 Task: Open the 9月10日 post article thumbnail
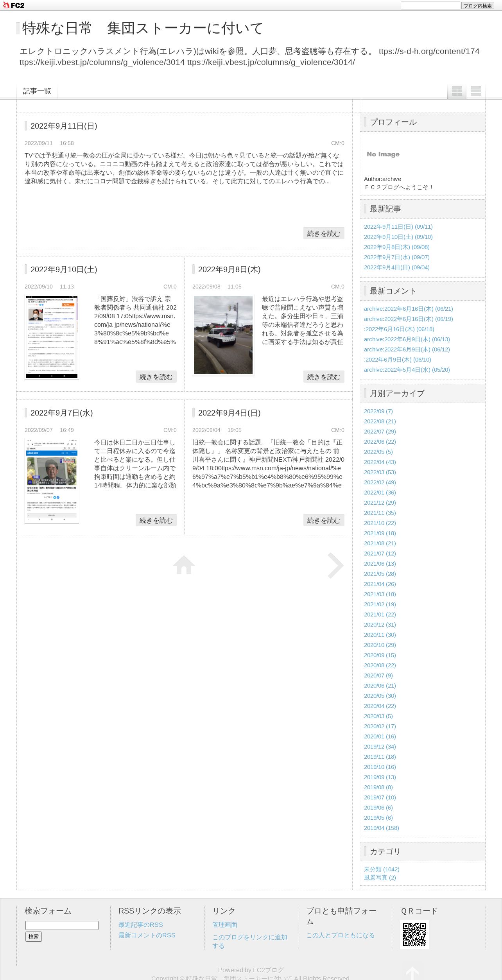point(52,337)
